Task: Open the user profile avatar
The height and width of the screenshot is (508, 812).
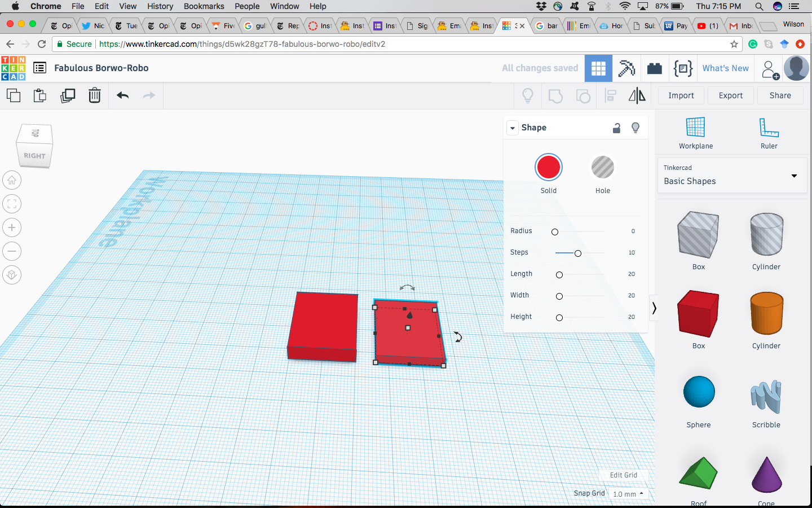Action: tap(797, 68)
